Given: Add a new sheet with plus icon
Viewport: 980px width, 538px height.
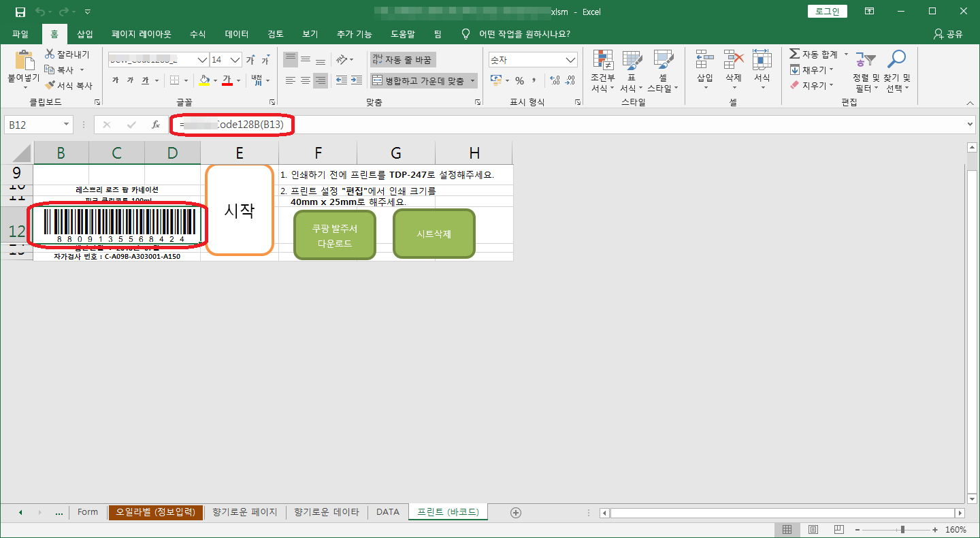Looking at the screenshot, I should (x=515, y=512).
